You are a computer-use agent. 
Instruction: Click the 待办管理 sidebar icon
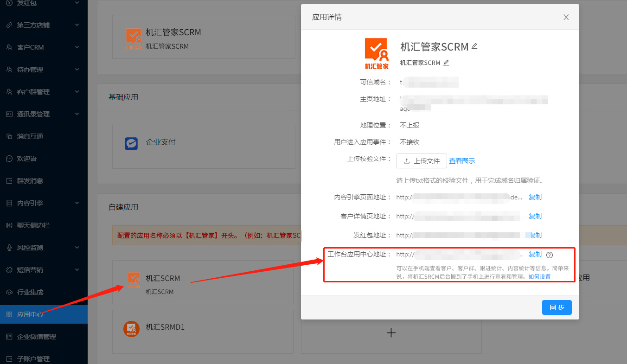9,70
